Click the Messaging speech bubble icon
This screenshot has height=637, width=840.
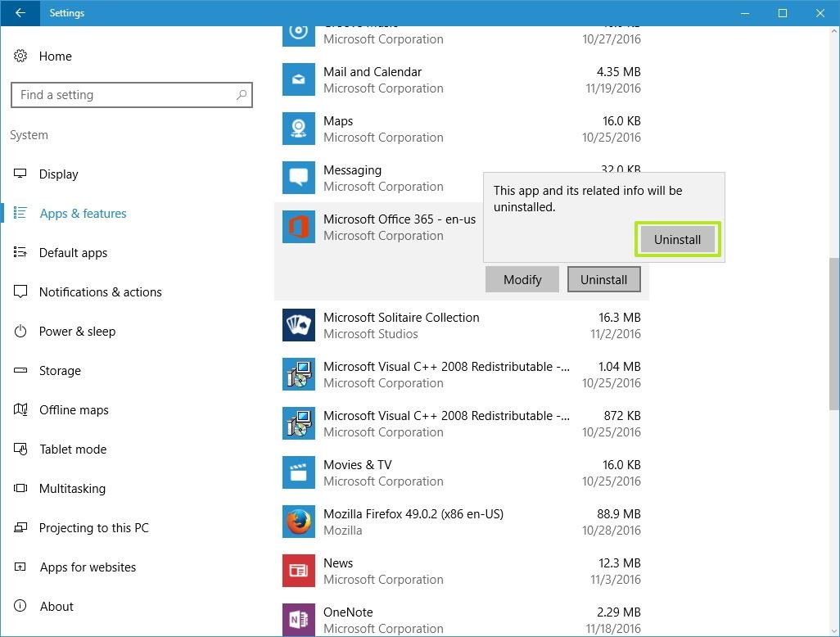tap(298, 178)
